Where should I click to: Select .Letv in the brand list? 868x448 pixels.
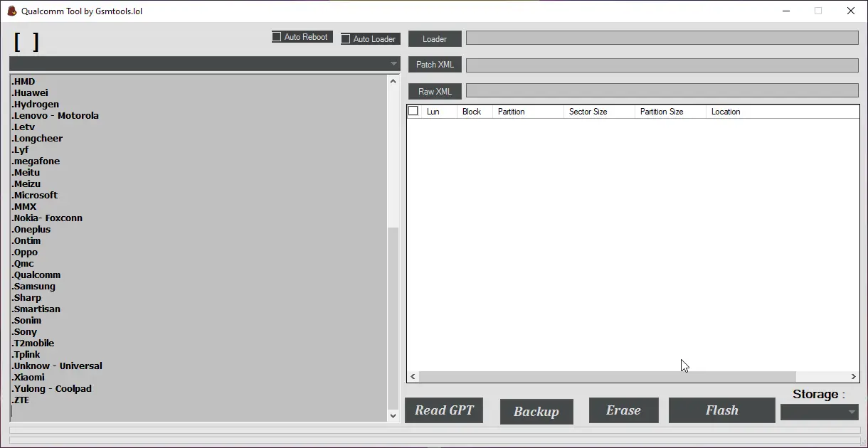[x=23, y=127]
